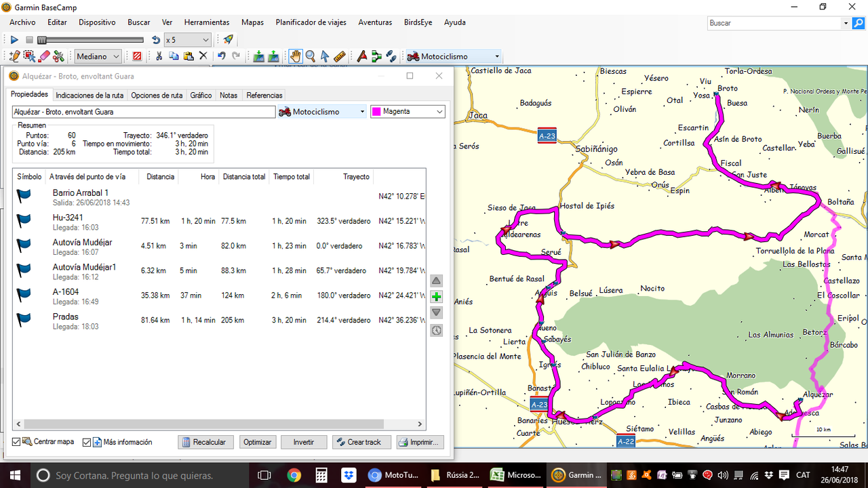Select the footprints new track tool
The height and width of the screenshot is (488, 868).
(x=391, y=56)
